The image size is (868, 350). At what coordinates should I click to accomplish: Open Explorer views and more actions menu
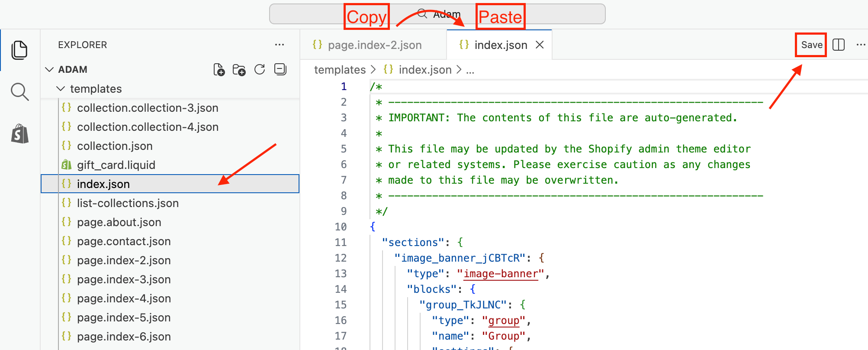280,45
